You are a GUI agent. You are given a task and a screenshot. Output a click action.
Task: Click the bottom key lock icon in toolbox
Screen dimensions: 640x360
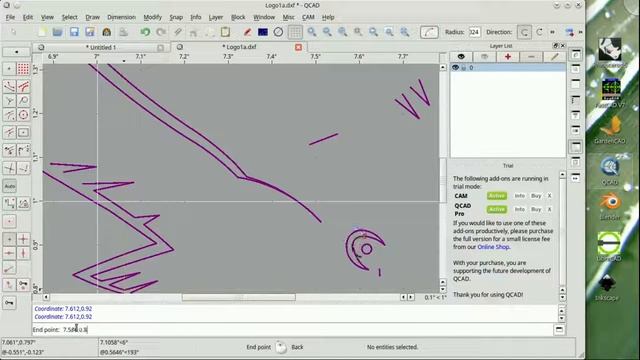coord(9,303)
